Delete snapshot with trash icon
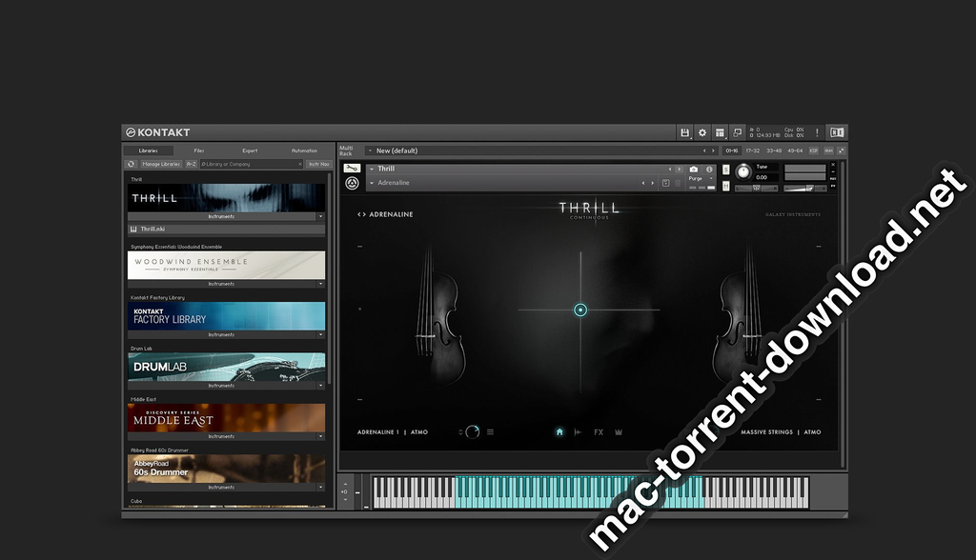This screenshot has height=560, width=976. click(678, 183)
